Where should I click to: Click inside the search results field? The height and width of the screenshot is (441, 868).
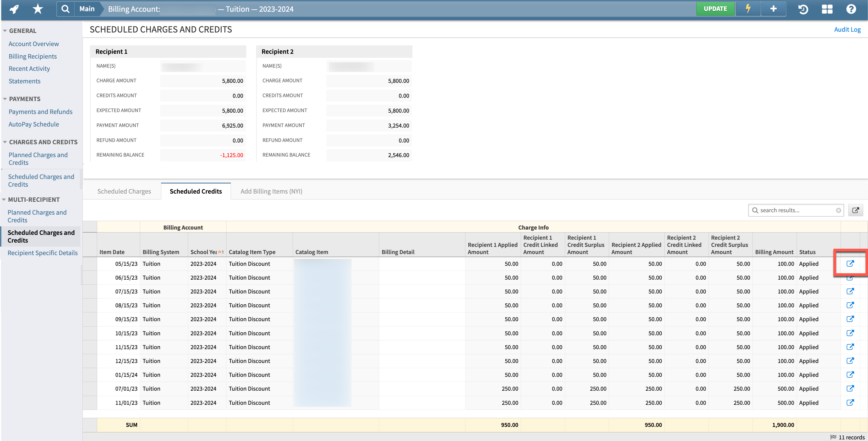coord(795,210)
